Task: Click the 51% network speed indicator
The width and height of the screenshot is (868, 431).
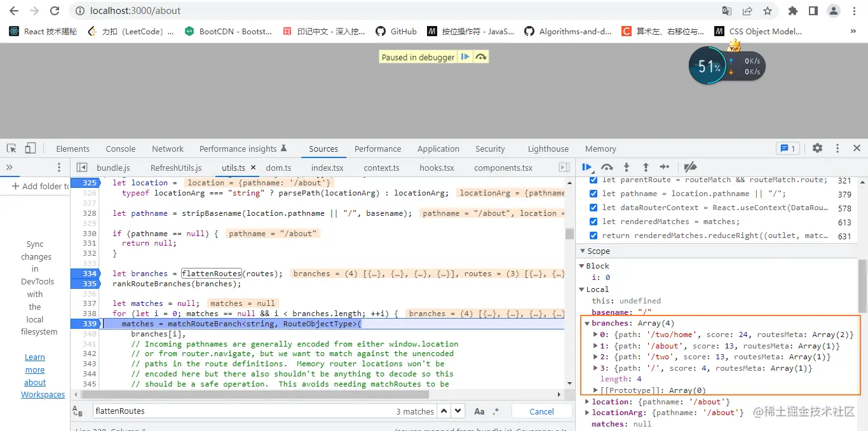Action: coord(707,65)
